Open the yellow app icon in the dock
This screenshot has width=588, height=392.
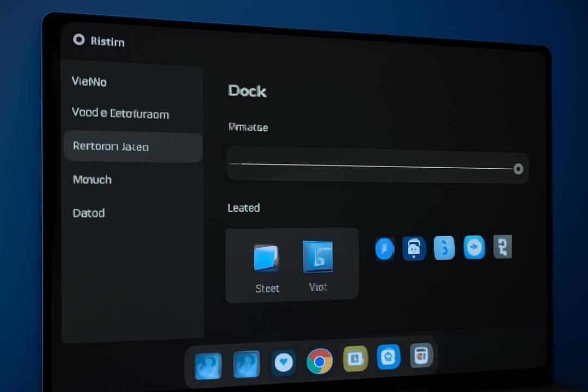(355, 359)
